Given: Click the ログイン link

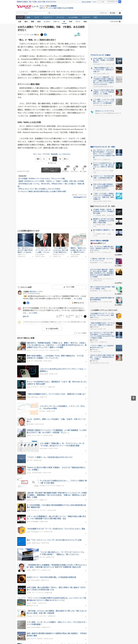Looking at the screenshot, I should pos(42,8).
